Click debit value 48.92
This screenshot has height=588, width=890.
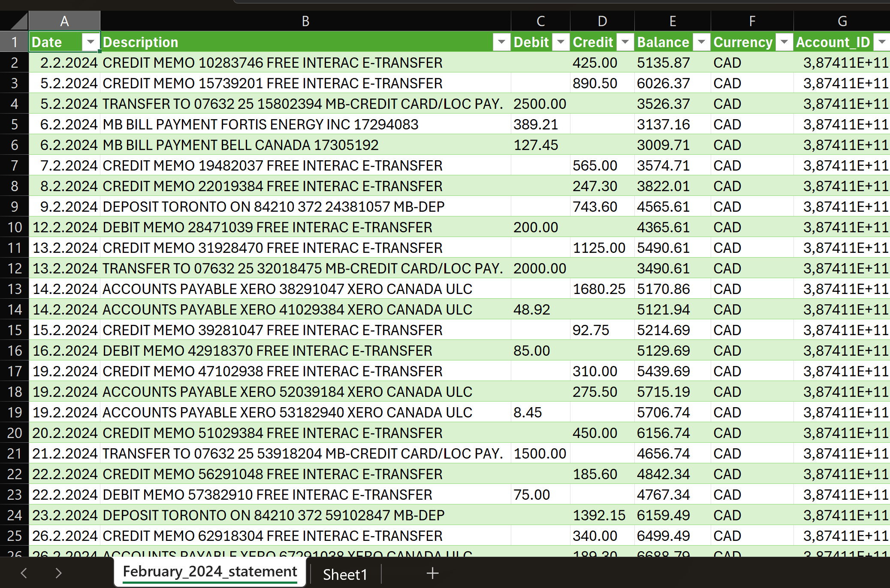coord(540,309)
